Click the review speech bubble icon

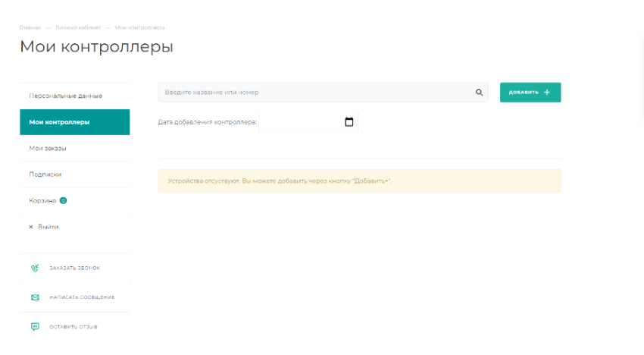[x=35, y=327]
